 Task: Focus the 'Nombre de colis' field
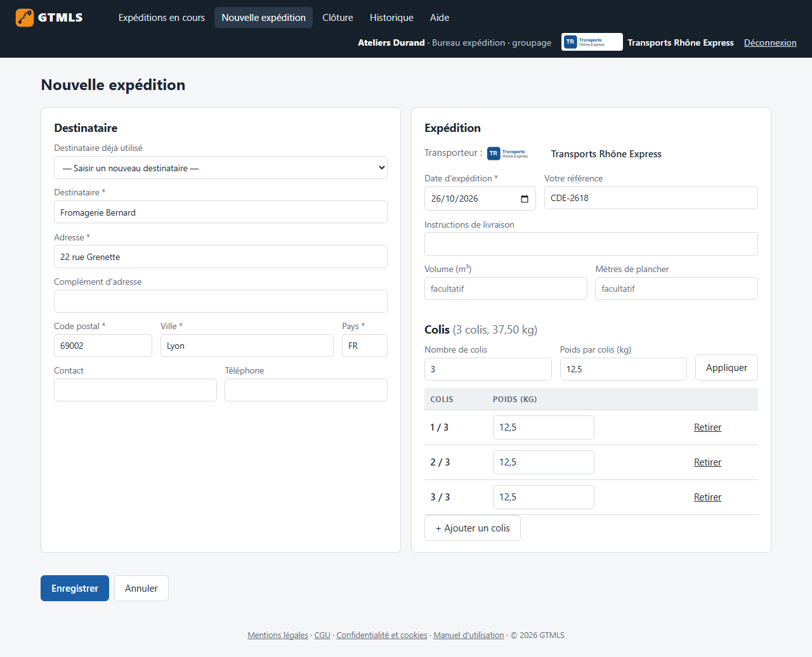tap(488, 369)
